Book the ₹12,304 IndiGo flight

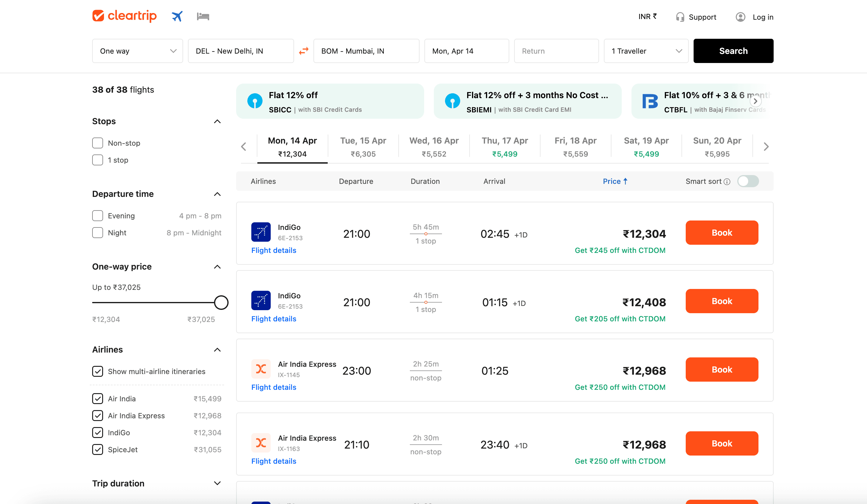click(721, 233)
